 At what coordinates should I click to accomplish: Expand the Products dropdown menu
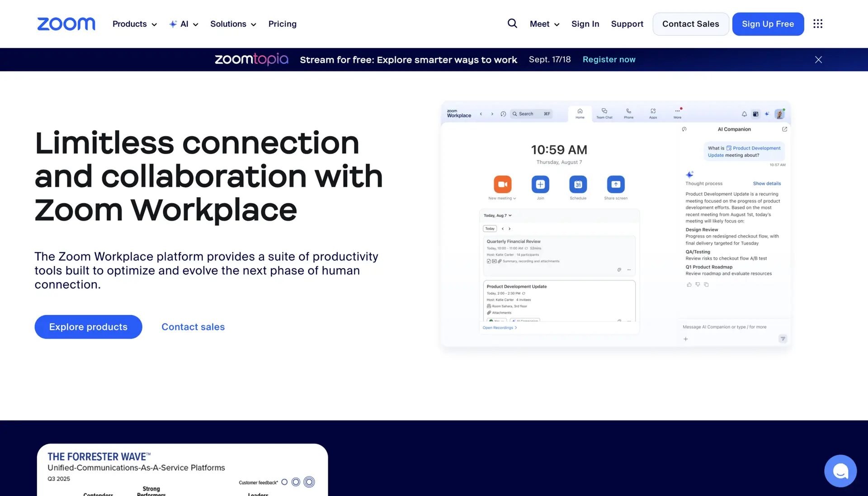tap(135, 24)
